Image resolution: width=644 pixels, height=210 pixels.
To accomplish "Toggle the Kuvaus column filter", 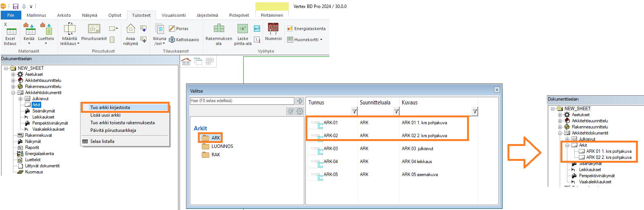I will click(475, 111).
